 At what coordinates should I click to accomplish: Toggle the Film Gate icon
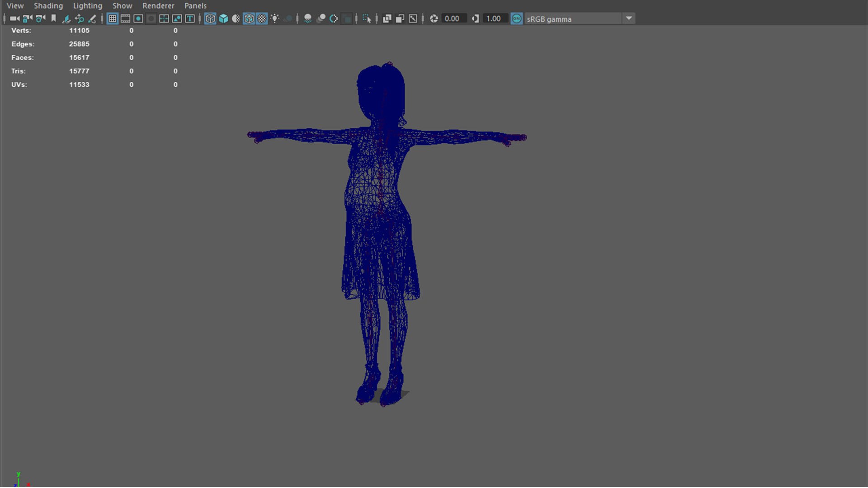point(125,19)
